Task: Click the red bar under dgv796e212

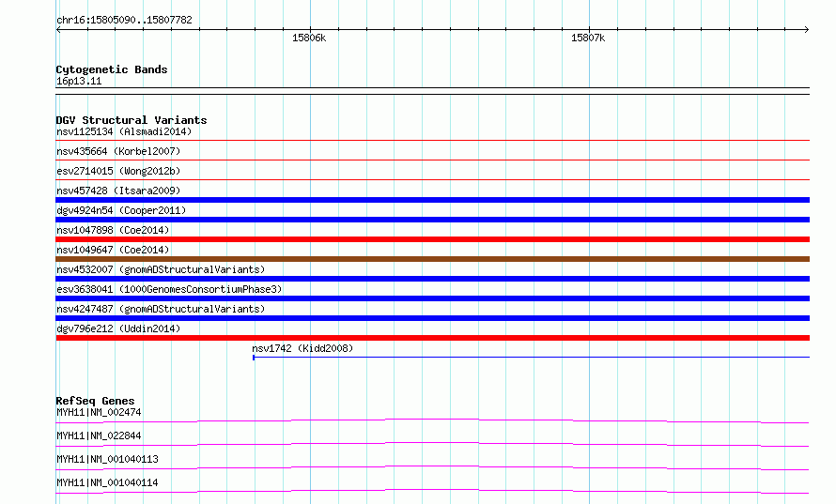Action: click(432, 338)
